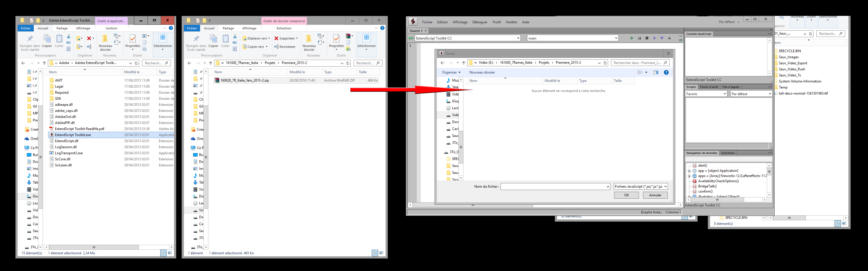The image size is (868, 271).
Task: Switch to the Pile d'appels tab
Action: [731, 87]
